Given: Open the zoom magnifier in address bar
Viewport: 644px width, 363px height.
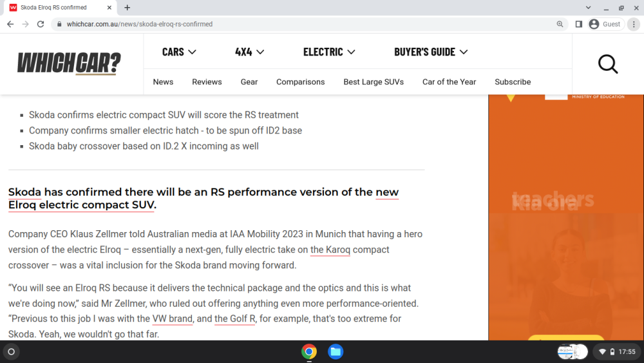Looking at the screenshot, I should pyautogui.click(x=560, y=25).
